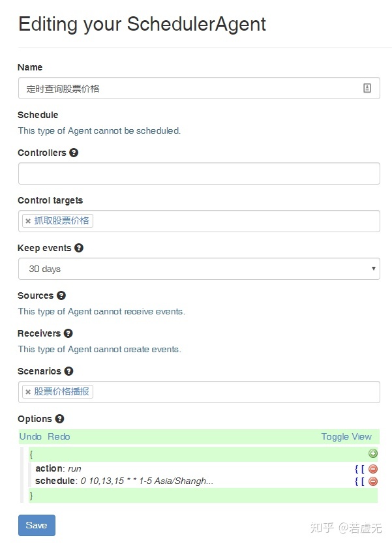Image resolution: width=392 pixels, height=544 pixels.
Task: Delete the action option row
Action: 373,468
